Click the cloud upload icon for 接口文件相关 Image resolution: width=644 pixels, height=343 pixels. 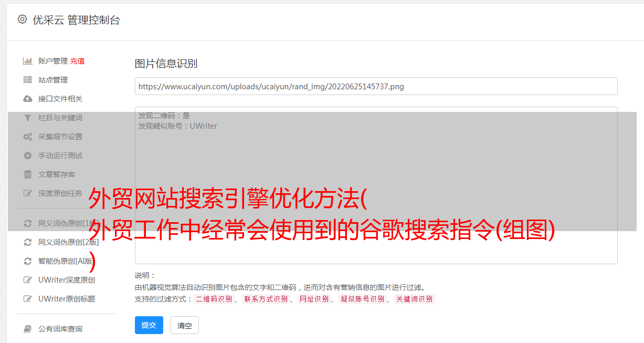pyautogui.click(x=28, y=99)
